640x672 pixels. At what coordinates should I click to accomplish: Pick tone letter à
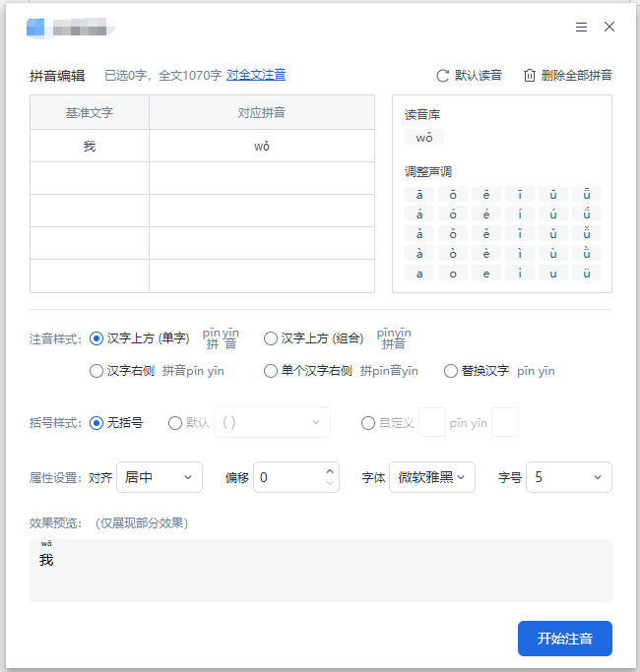[419, 253]
